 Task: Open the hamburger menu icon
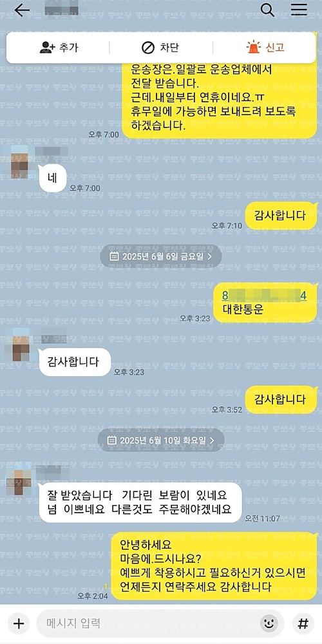(299, 10)
